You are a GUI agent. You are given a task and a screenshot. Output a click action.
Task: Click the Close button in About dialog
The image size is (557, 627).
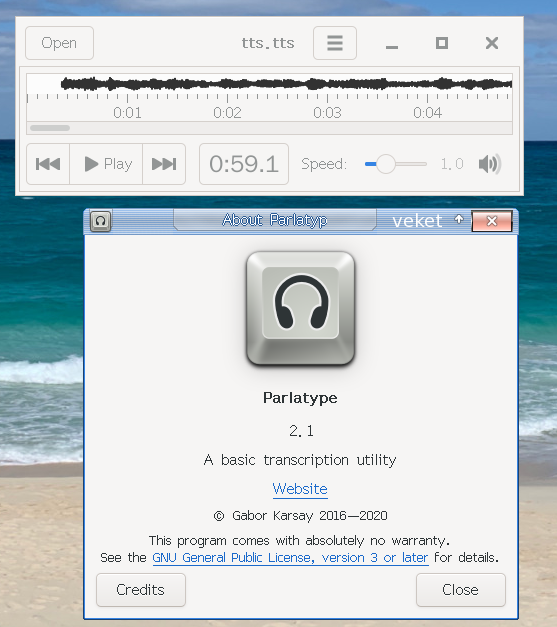(461, 590)
